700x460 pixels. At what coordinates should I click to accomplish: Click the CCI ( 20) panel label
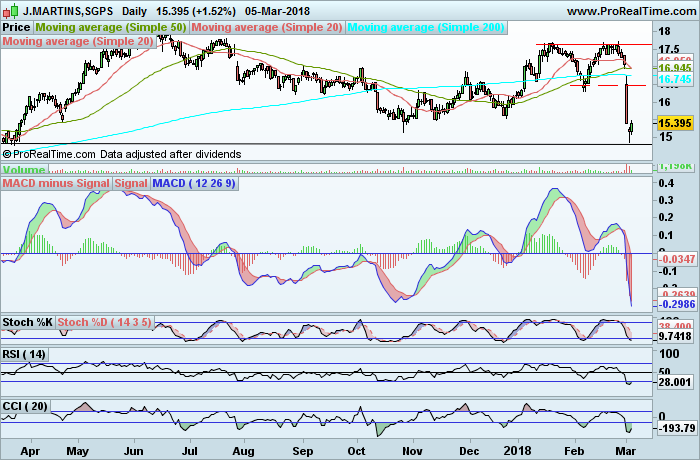pyautogui.click(x=25, y=406)
